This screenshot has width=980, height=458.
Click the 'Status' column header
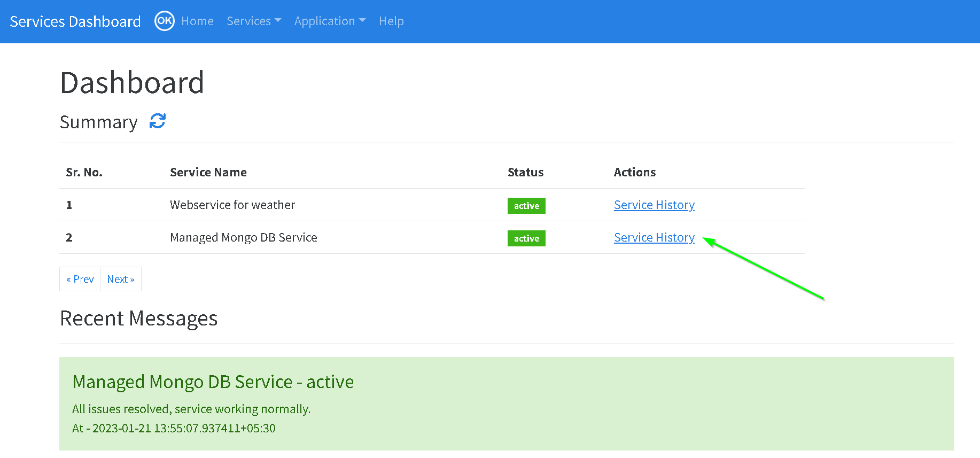pyautogui.click(x=525, y=172)
